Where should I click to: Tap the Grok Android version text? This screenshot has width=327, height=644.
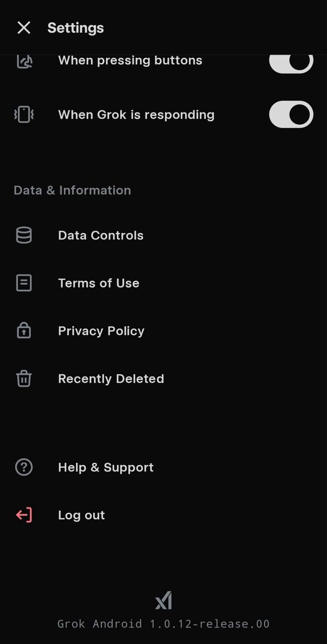point(163,623)
